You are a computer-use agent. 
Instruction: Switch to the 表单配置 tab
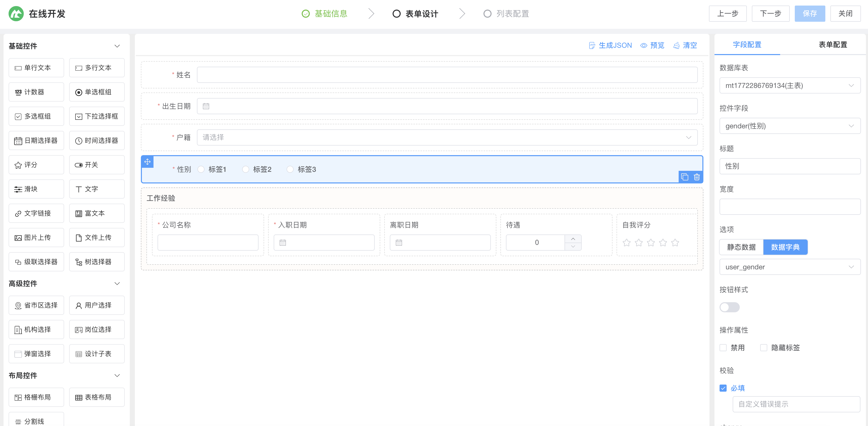pyautogui.click(x=832, y=44)
